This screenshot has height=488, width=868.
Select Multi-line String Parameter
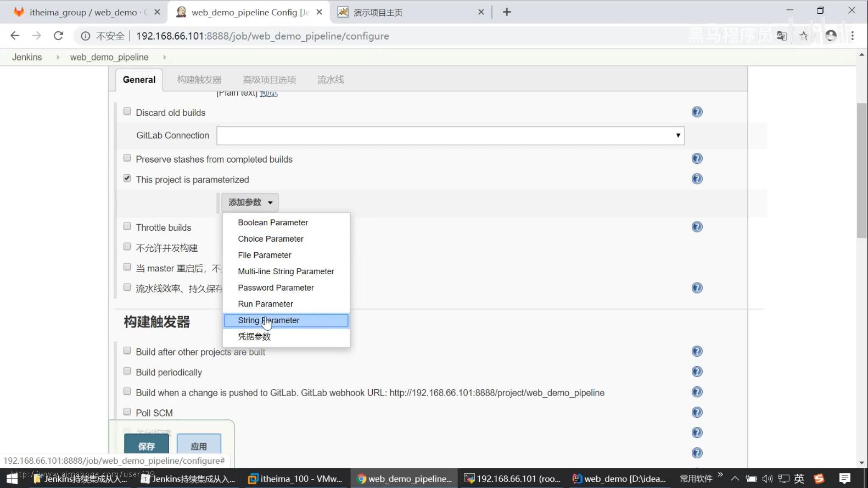[x=286, y=271]
